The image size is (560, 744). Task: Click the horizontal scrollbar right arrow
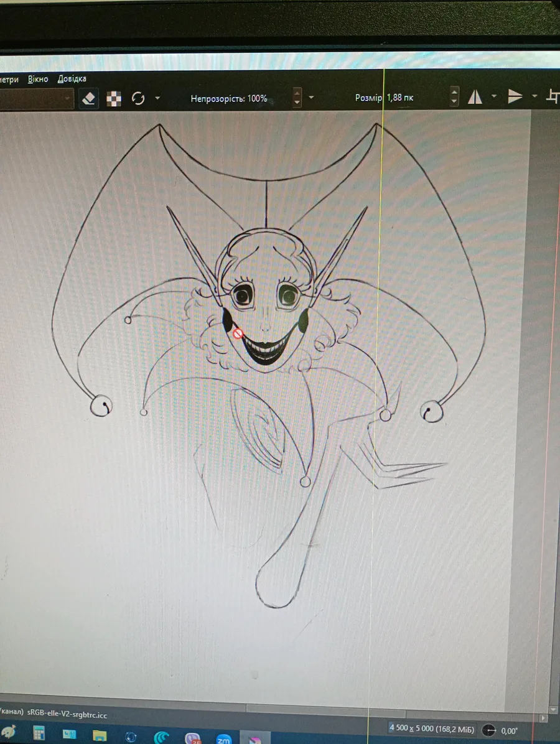(543, 718)
